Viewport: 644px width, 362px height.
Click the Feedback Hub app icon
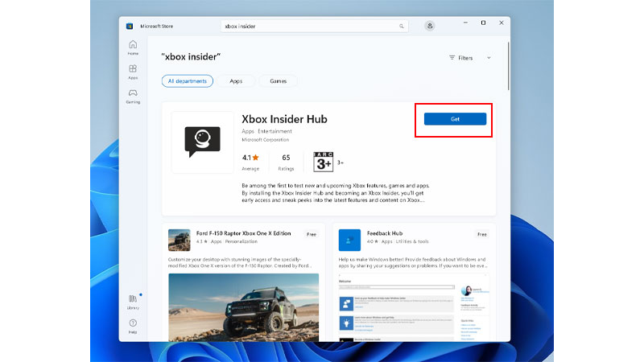349,240
